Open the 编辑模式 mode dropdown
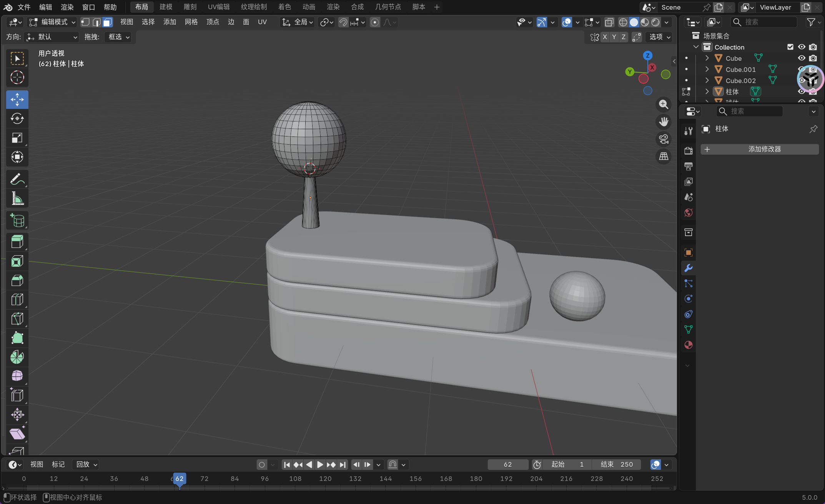Image resolution: width=825 pixels, height=504 pixels. [x=53, y=22]
